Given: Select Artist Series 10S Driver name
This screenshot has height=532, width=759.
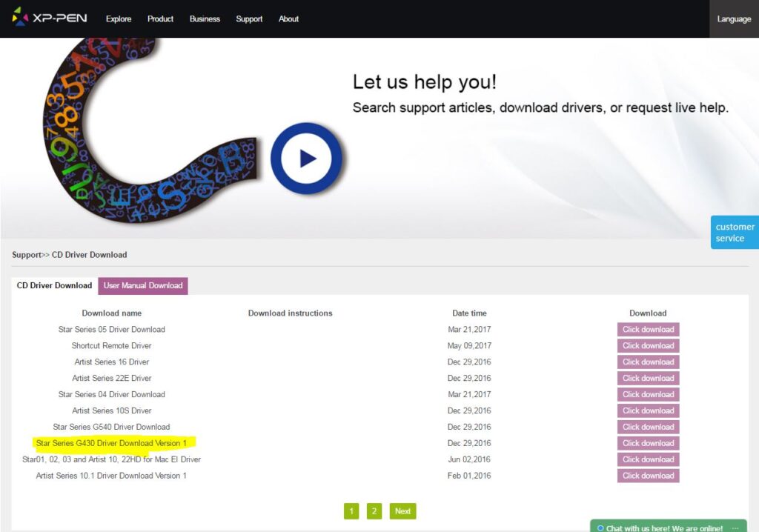Looking at the screenshot, I should (112, 410).
